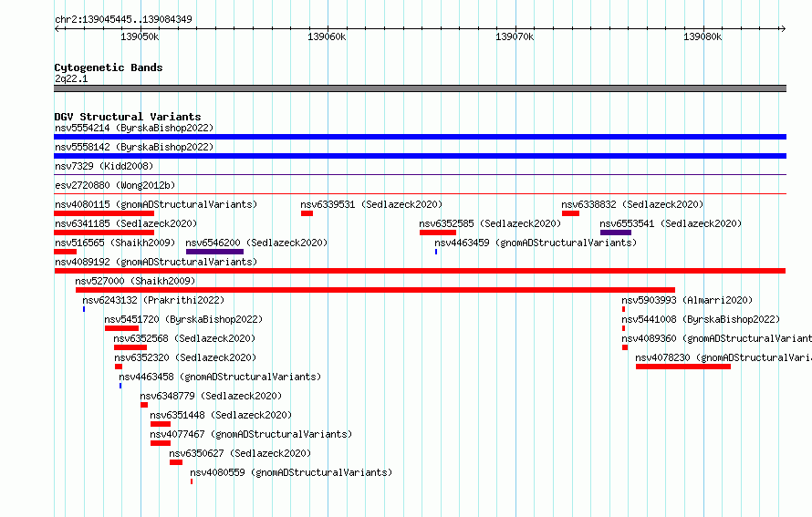Viewport: 812px width, 517px height.
Task: Open nsv4089360 gnomAD variant label
Action: coord(717,338)
